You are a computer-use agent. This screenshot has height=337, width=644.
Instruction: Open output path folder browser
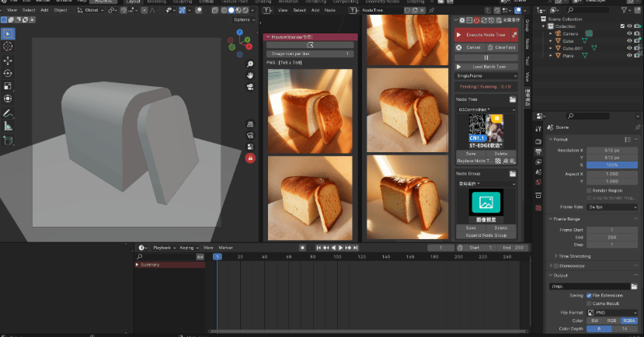tap(634, 287)
